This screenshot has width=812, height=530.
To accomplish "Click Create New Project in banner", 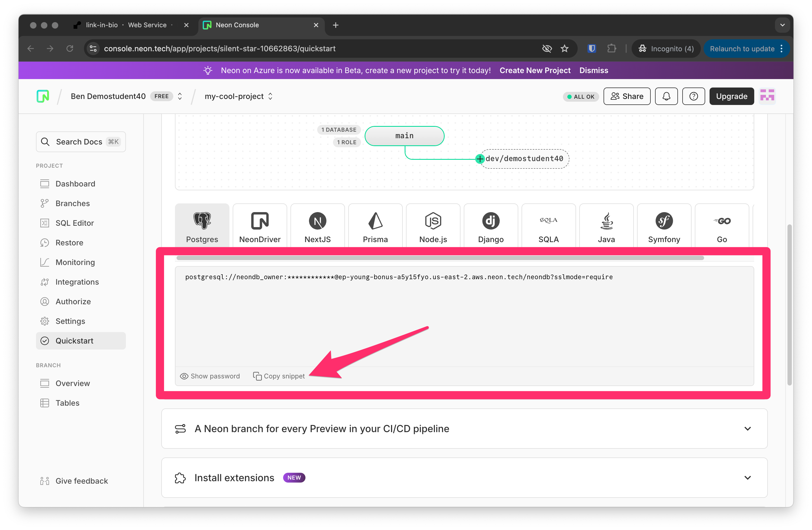I will 535,70.
